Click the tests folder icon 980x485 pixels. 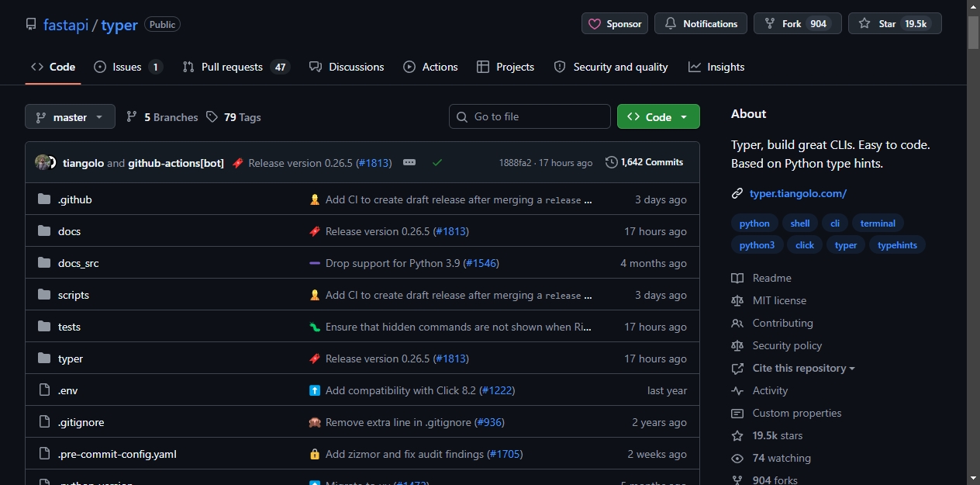(x=44, y=327)
